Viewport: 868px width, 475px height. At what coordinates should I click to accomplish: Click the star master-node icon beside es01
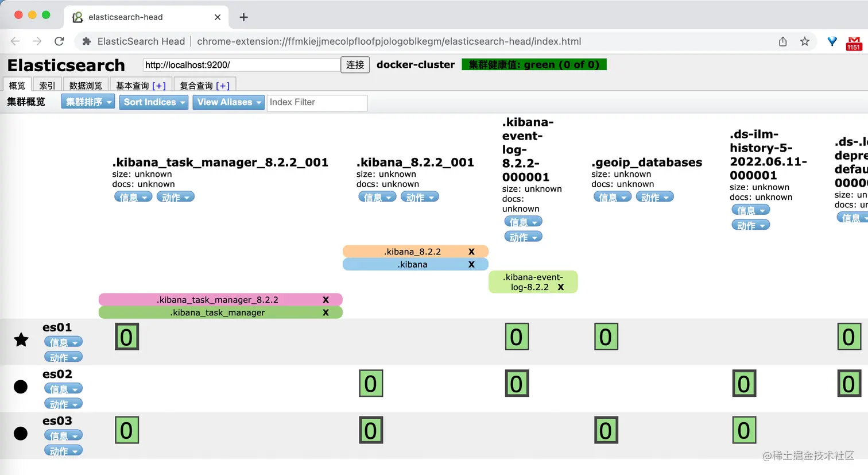(21, 340)
